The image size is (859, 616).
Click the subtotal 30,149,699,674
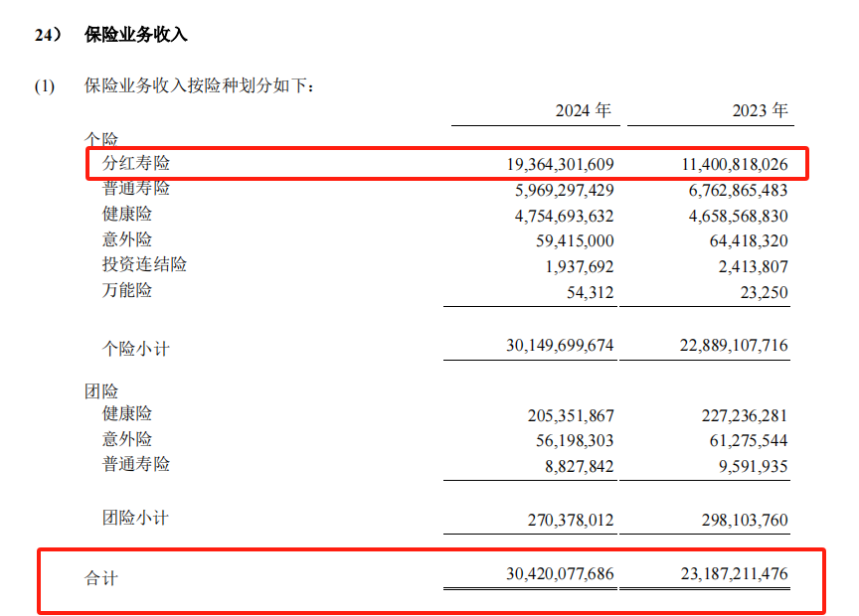pos(560,345)
